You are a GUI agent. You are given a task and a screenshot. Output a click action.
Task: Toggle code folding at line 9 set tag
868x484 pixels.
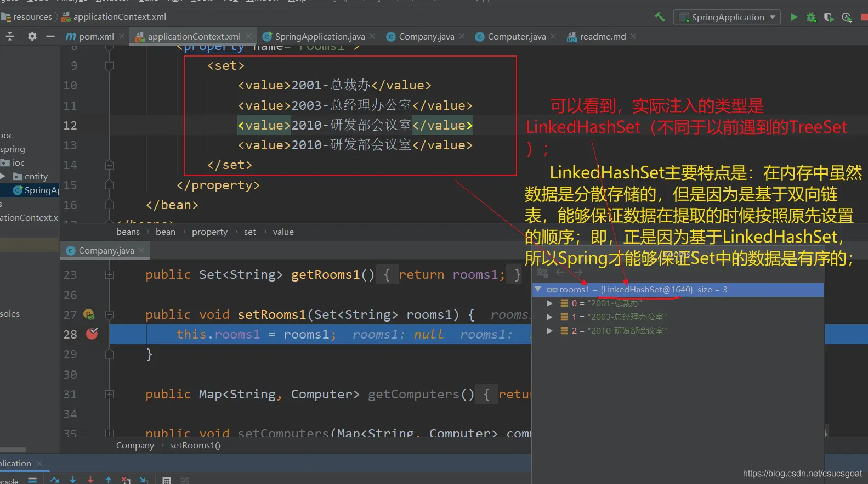[109, 66]
